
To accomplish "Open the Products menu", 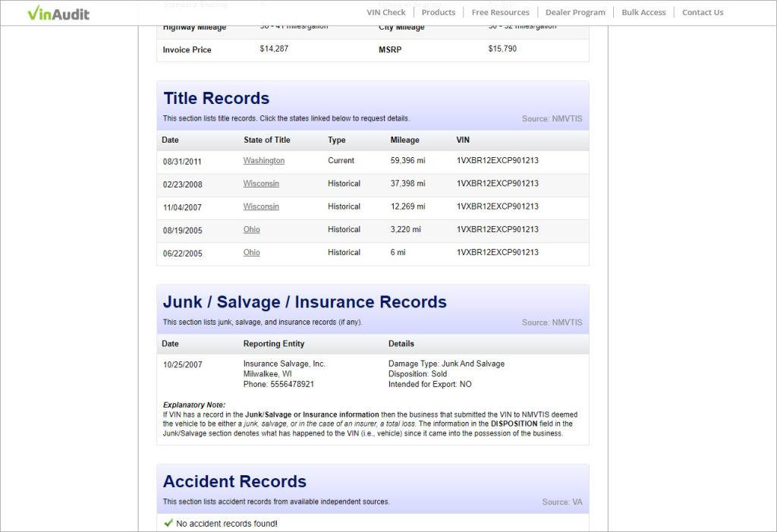I will pyautogui.click(x=439, y=12).
